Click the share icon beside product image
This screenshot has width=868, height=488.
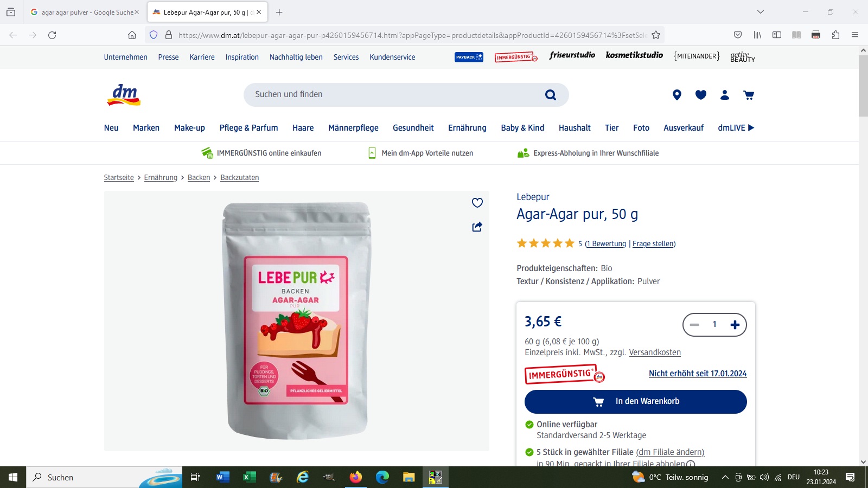pos(477,227)
